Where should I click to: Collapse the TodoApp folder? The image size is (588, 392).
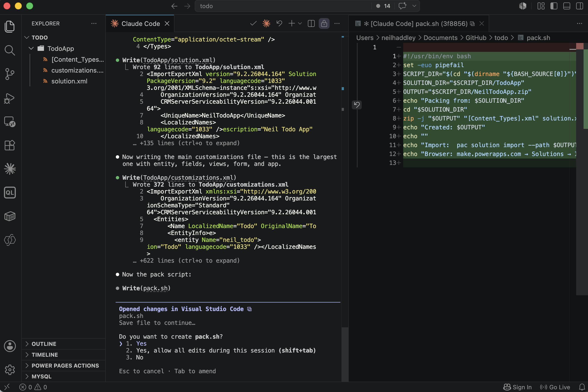pyautogui.click(x=31, y=48)
